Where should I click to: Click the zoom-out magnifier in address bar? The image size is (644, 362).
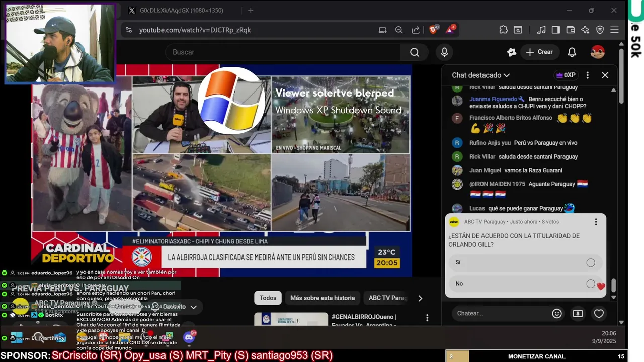(x=399, y=30)
